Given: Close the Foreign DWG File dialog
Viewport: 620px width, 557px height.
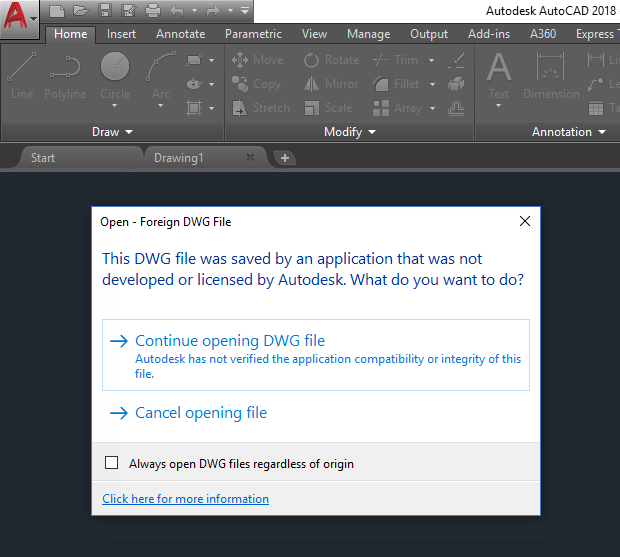Looking at the screenshot, I should [x=525, y=221].
